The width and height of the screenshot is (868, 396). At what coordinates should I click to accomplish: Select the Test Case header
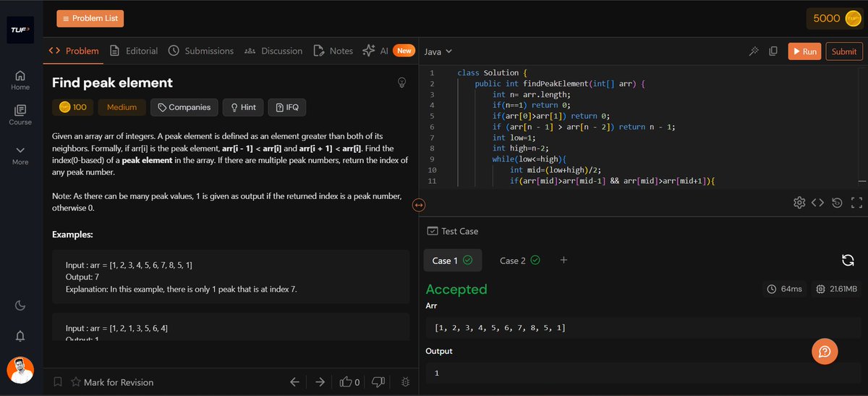pyautogui.click(x=453, y=231)
